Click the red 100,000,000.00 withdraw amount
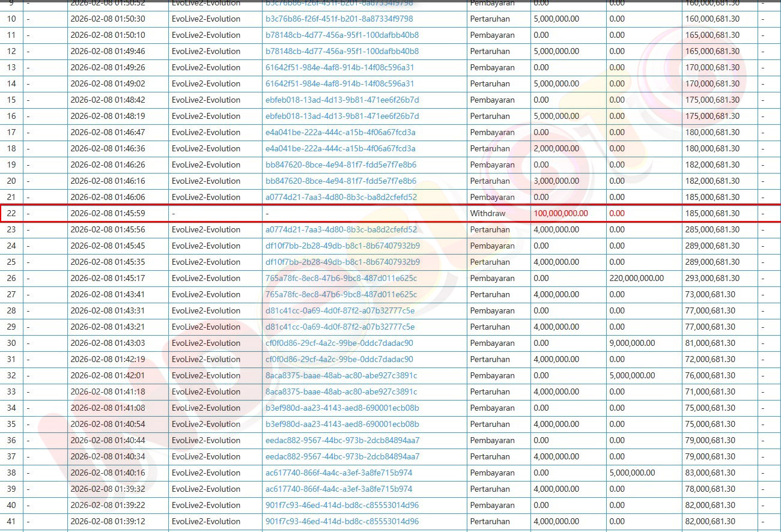Viewport: 781px width, 532px height. [561, 213]
